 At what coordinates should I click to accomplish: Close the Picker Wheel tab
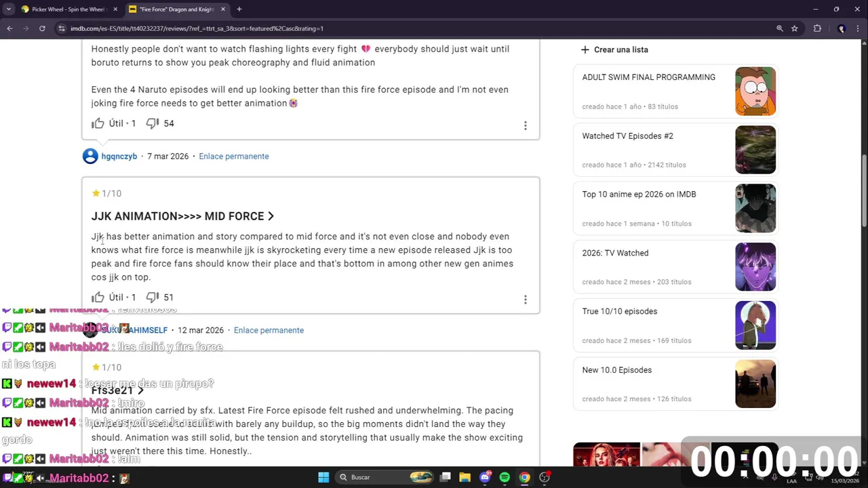[x=115, y=9]
